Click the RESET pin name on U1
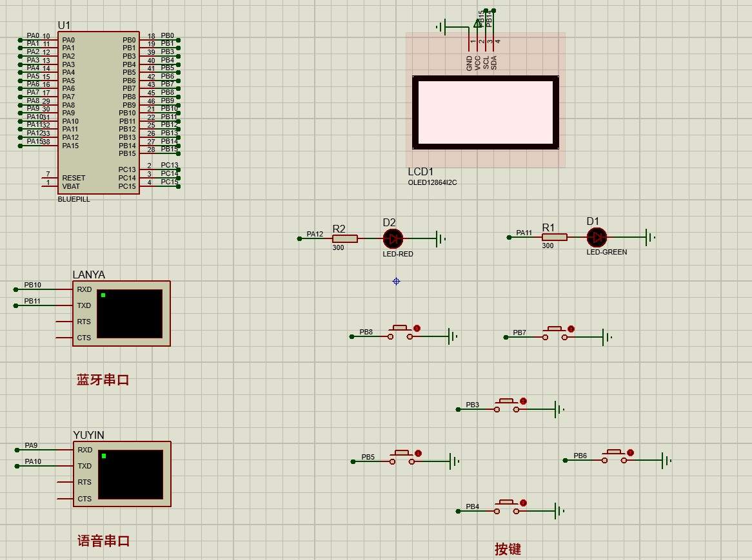 point(74,178)
